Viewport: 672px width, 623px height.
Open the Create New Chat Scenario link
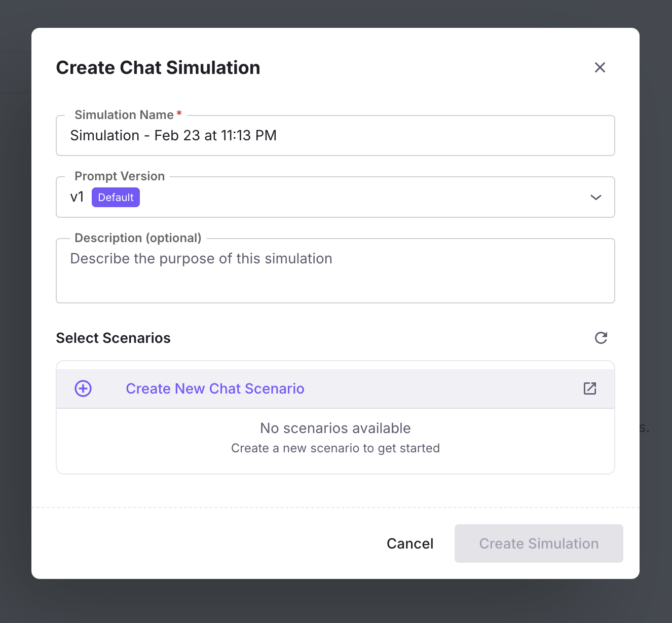tap(215, 388)
